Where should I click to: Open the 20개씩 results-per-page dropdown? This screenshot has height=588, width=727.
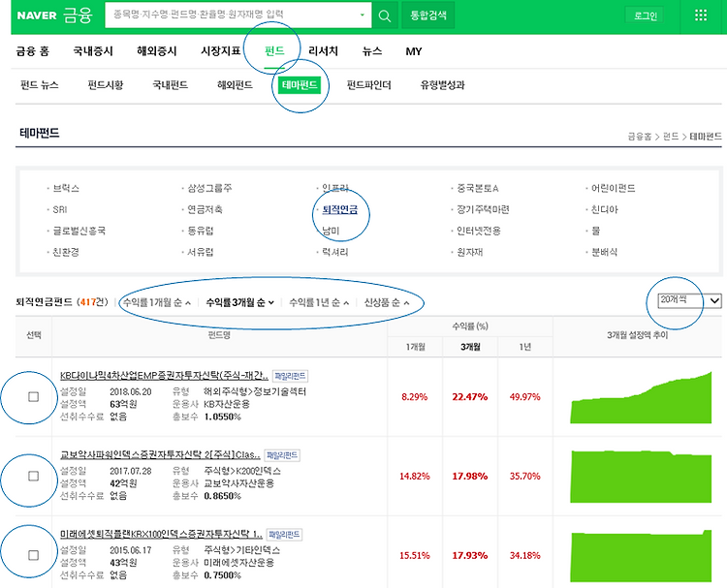click(689, 300)
